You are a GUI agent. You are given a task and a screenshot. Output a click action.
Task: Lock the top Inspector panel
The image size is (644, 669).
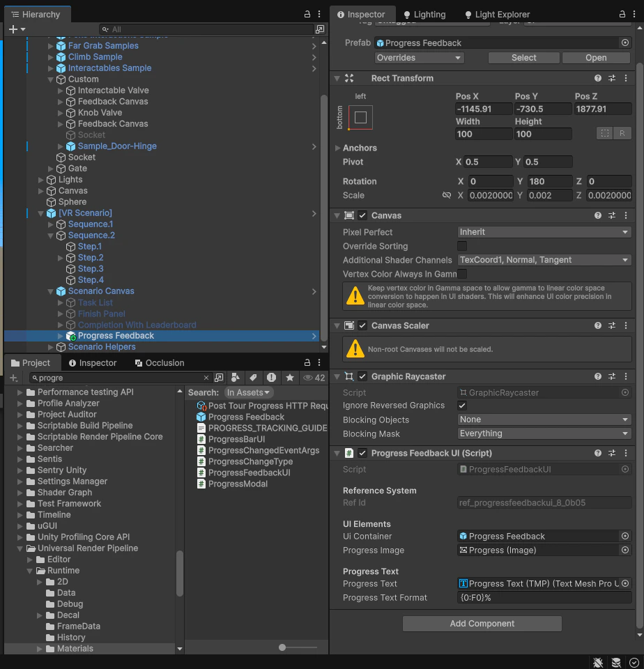pyautogui.click(x=622, y=14)
